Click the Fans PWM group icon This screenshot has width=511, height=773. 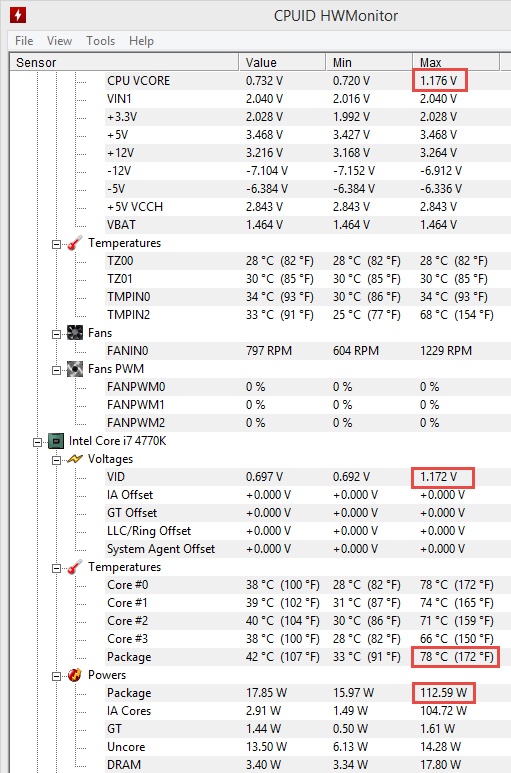[x=75, y=369]
